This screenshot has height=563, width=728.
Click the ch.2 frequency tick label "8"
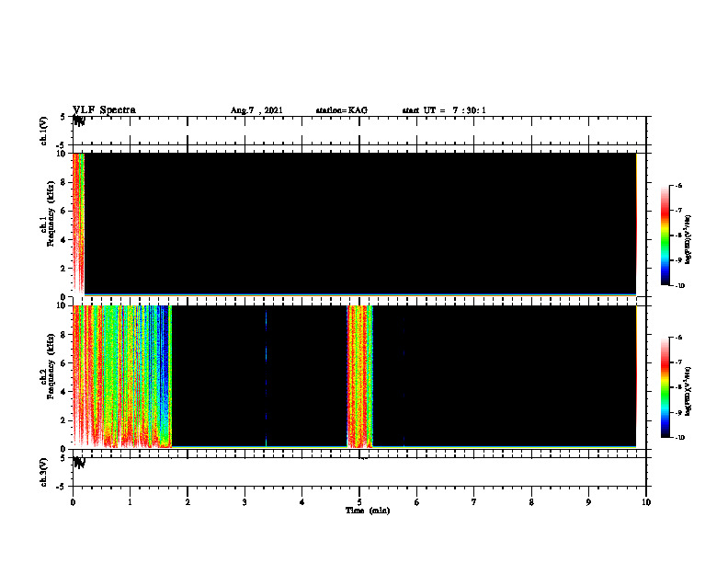[x=64, y=335]
